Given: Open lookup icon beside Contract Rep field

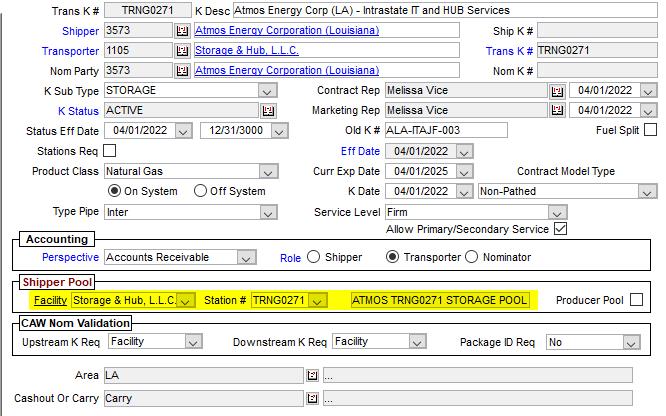Looking at the screenshot, I should (x=557, y=91).
